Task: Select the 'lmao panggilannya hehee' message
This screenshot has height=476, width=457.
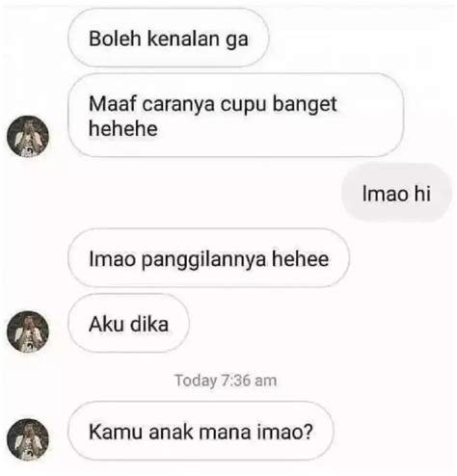Action: pos(208,258)
